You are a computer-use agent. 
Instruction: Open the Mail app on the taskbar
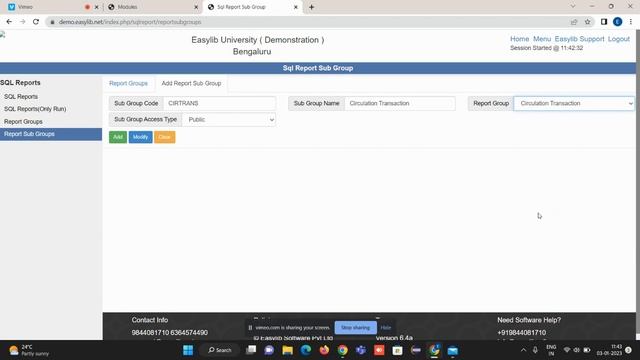coord(453,350)
